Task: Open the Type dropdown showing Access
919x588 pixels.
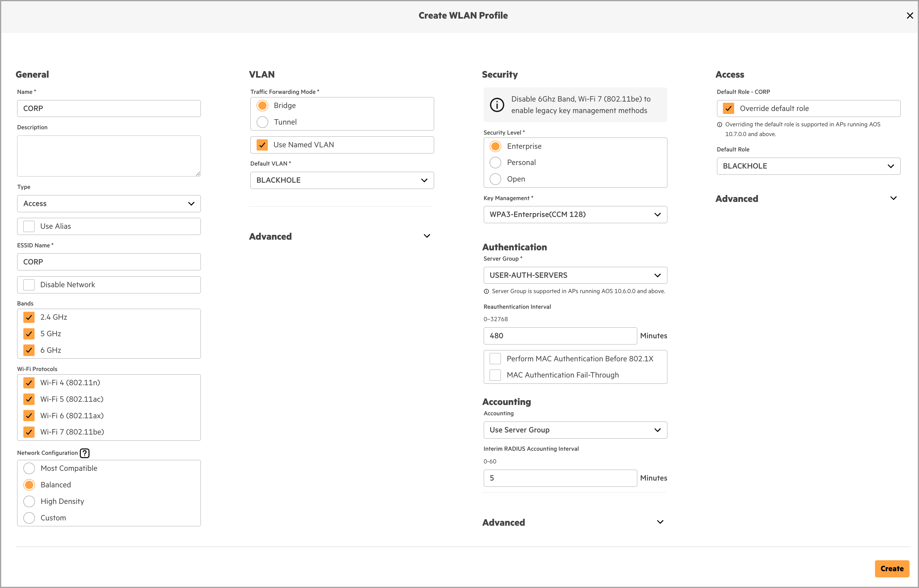Action: (x=109, y=203)
